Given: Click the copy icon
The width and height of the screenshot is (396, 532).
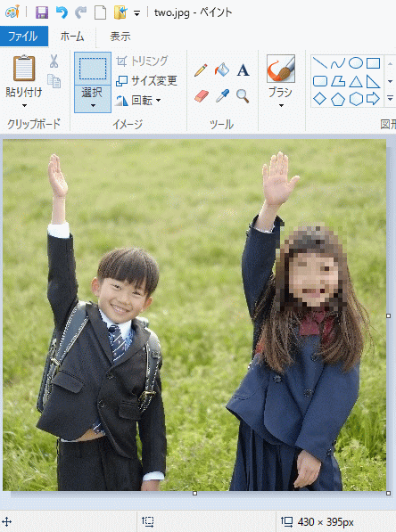Looking at the screenshot, I should tap(54, 81).
